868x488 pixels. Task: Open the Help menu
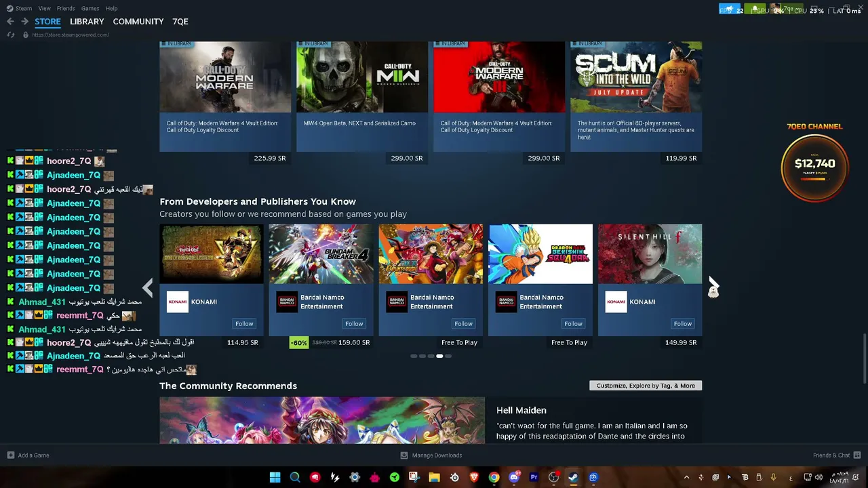click(111, 8)
